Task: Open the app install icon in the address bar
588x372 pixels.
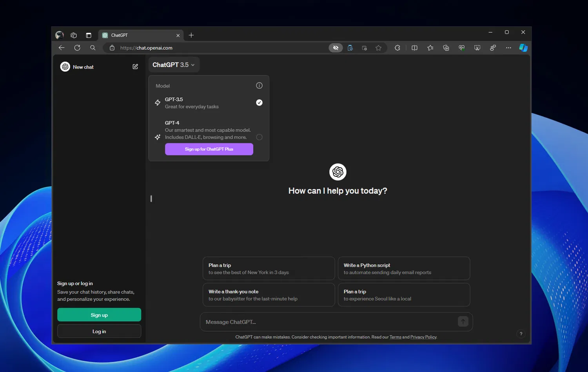Action: click(364, 48)
